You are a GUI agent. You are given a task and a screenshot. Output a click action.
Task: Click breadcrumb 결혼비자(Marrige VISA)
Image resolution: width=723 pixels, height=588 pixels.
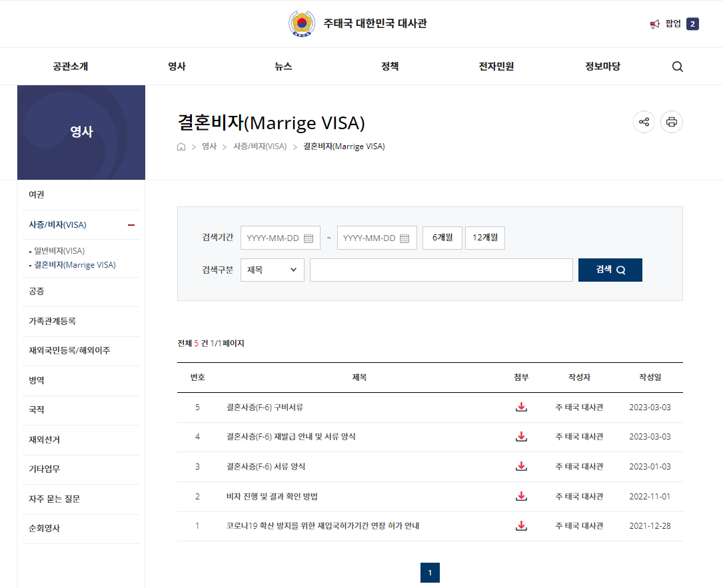coord(344,147)
